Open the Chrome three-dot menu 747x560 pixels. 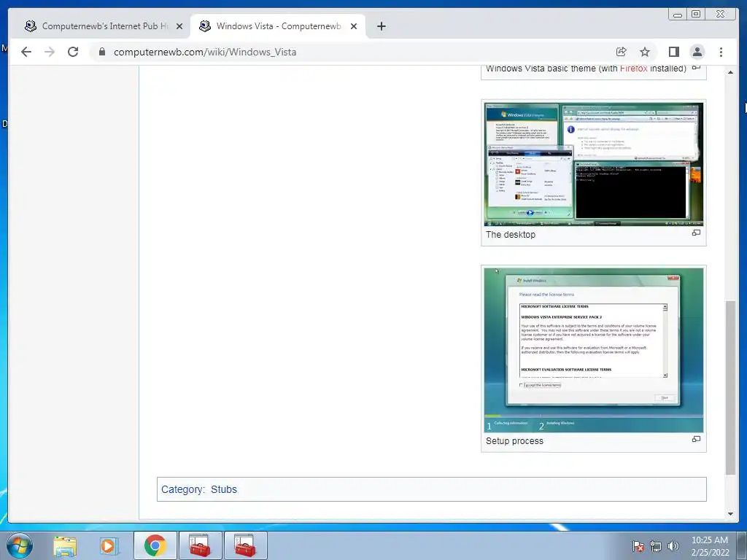pyautogui.click(x=721, y=52)
